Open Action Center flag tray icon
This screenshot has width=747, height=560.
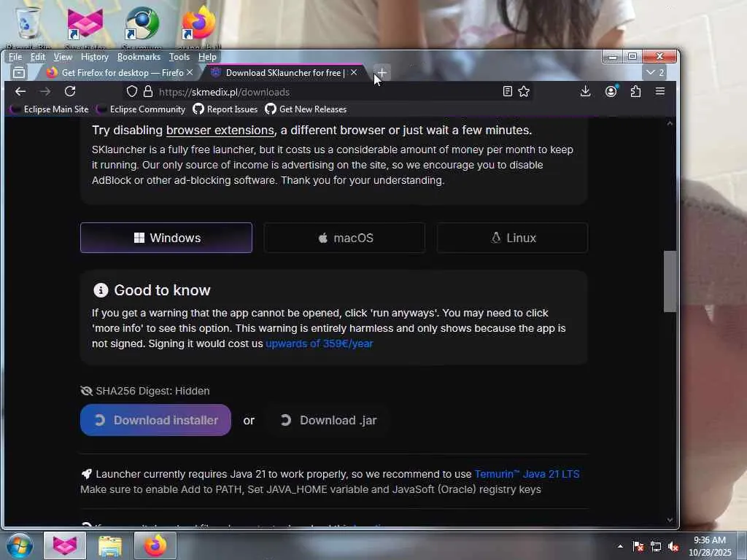(x=638, y=547)
